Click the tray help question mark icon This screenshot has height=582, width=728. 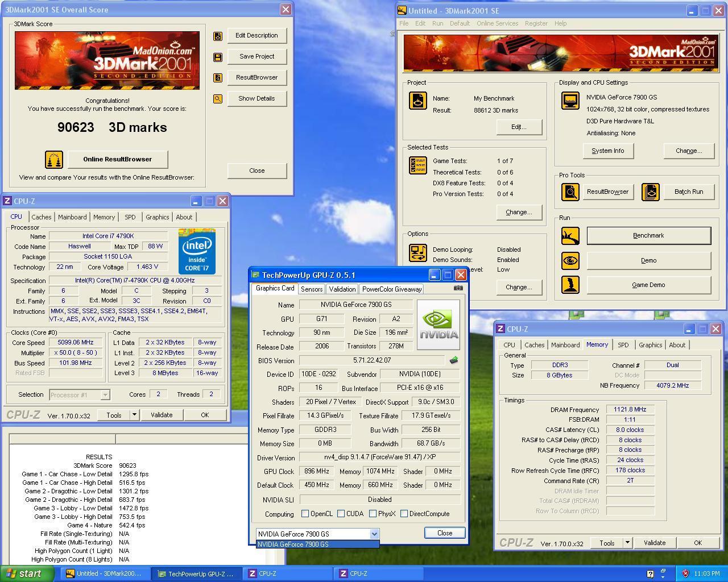pyautogui.click(x=651, y=573)
